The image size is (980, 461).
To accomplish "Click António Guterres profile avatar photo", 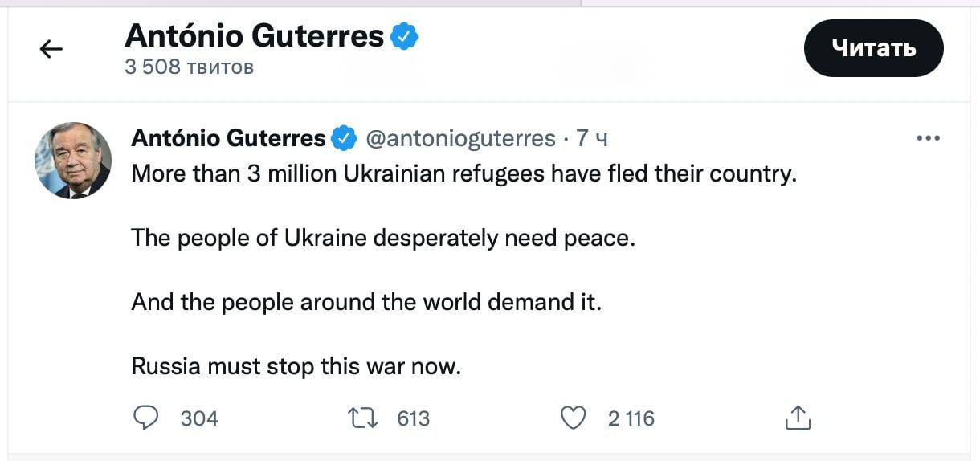I will coord(73,160).
